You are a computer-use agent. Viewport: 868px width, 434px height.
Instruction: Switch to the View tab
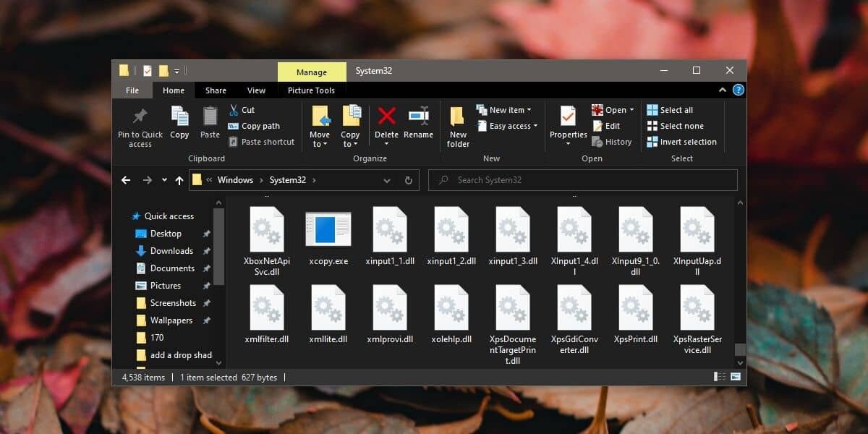click(256, 90)
